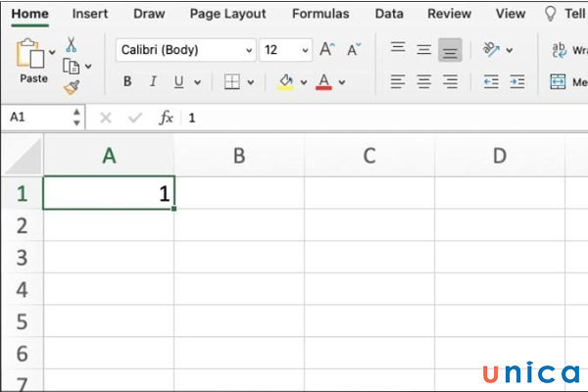The width and height of the screenshot is (588, 392).
Task: Click the Align Text Left icon
Action: click(x=398, y=82)
